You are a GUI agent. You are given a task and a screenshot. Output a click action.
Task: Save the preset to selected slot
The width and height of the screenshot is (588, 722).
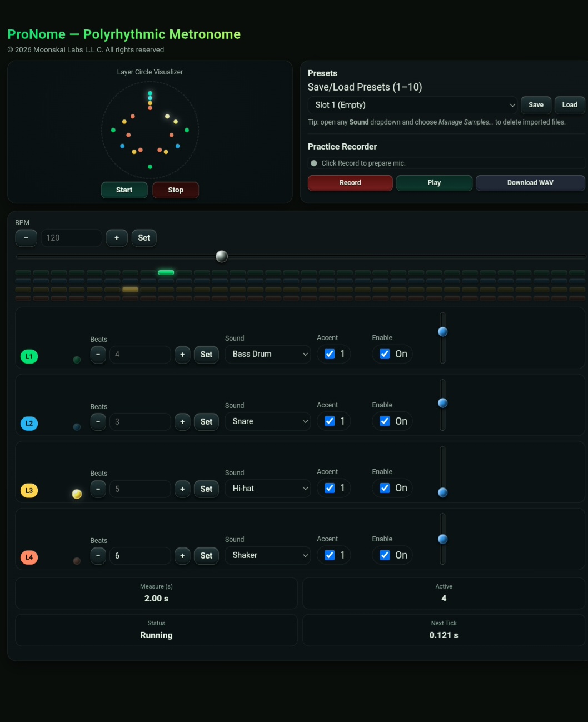point(536,104)
